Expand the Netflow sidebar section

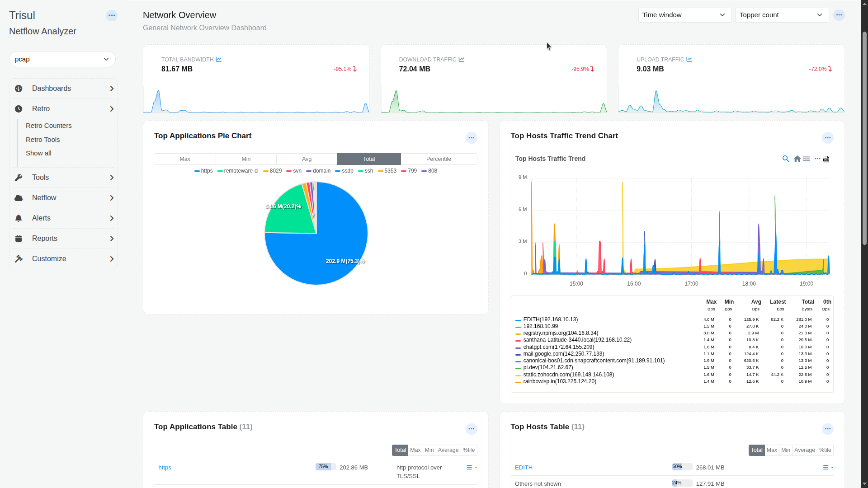pyautogui.click(x=63, y=198)
